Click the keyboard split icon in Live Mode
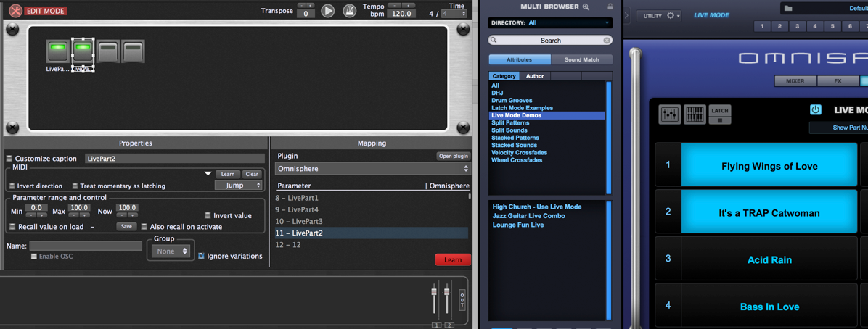The image size is (868, 329). pyautogui.click(x=695, y=114)
